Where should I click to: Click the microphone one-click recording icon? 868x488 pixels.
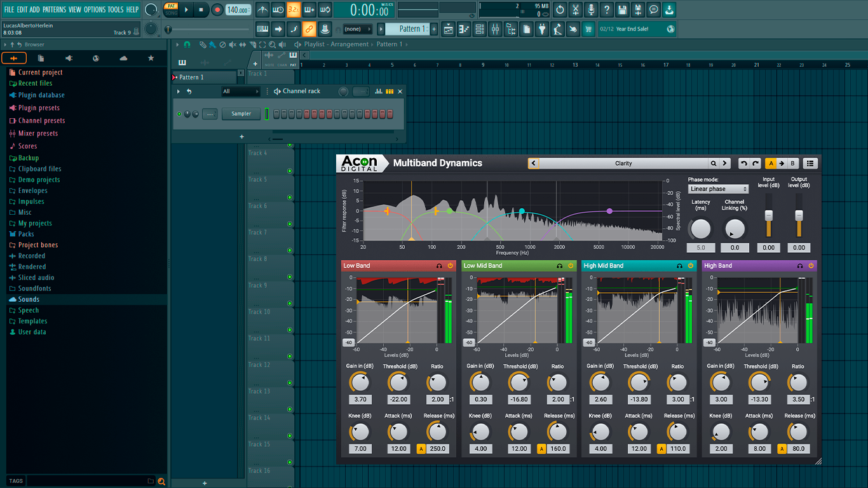coord(591,10)
